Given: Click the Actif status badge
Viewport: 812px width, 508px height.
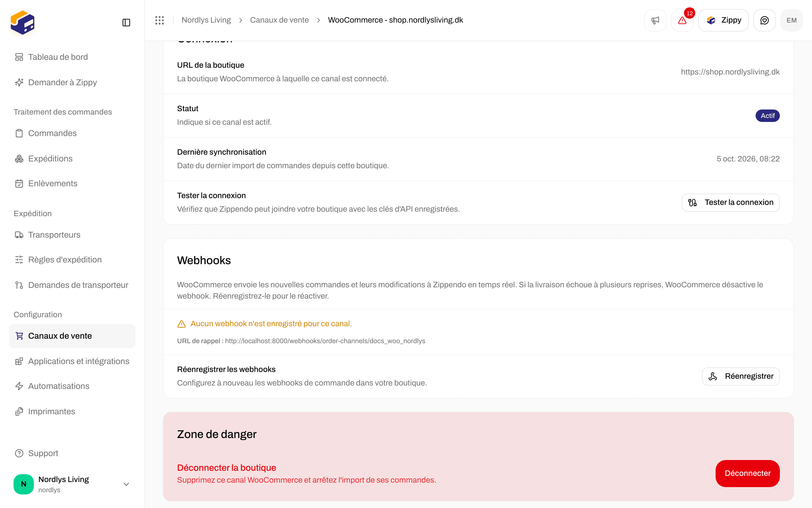Looking at the screenshot, I should tap(767, 116).
